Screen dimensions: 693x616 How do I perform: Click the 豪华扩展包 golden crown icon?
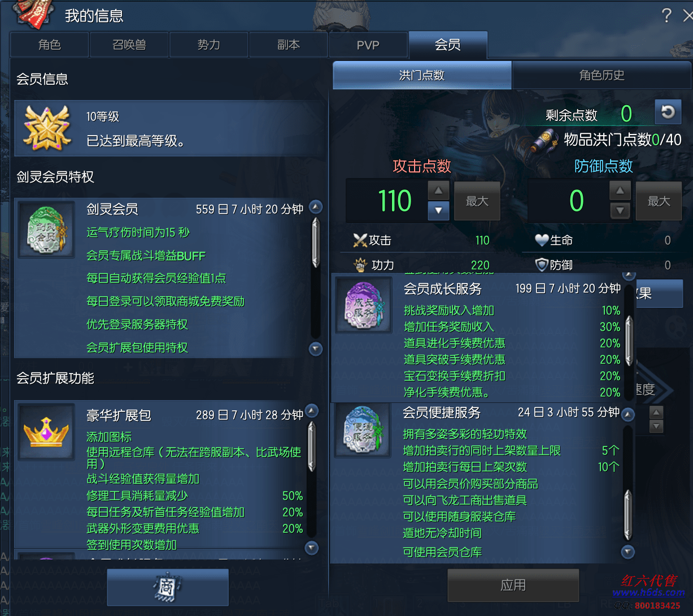coord(46,432)
